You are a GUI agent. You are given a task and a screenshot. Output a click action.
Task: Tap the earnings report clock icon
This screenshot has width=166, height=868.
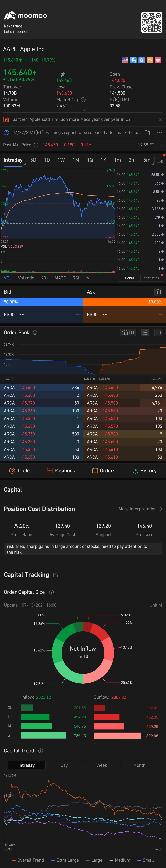click(6, 132)
